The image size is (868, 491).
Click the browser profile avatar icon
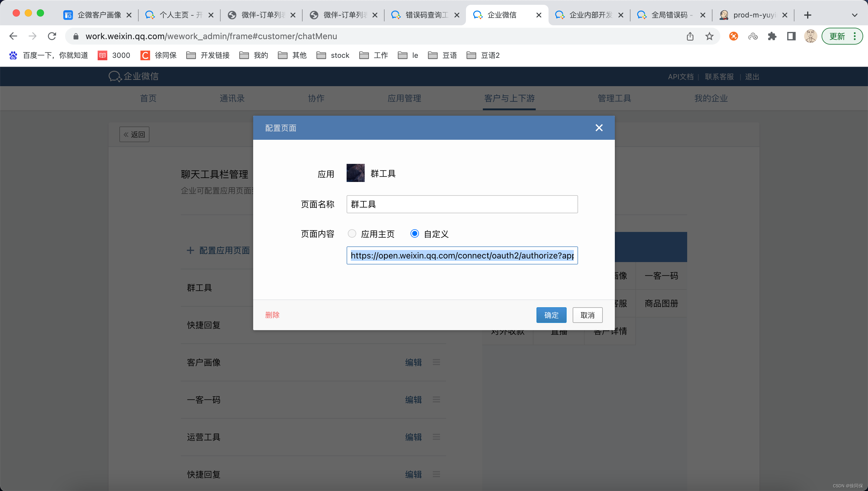click(x=810, y=36)
